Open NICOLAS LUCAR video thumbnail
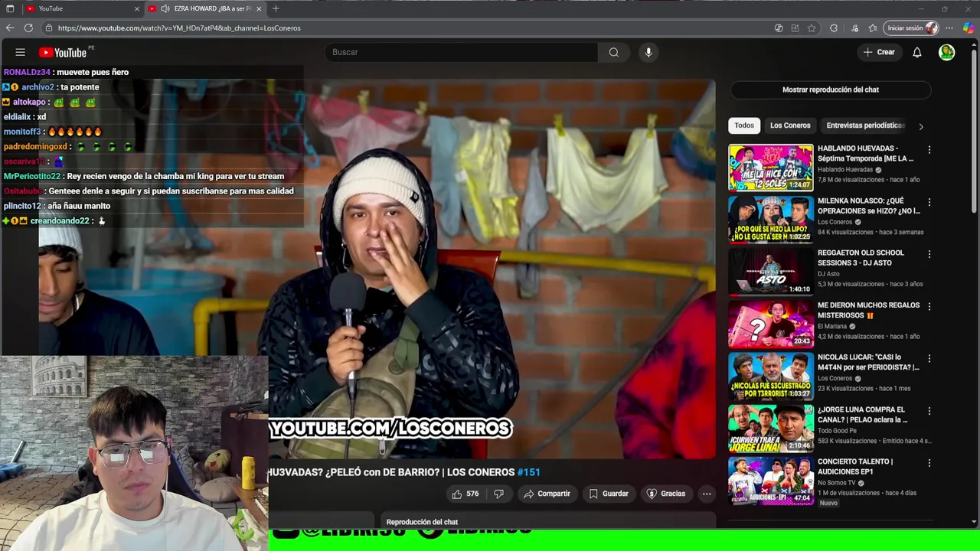This screenshot has height=551, width=980. (x=771, y=376)
